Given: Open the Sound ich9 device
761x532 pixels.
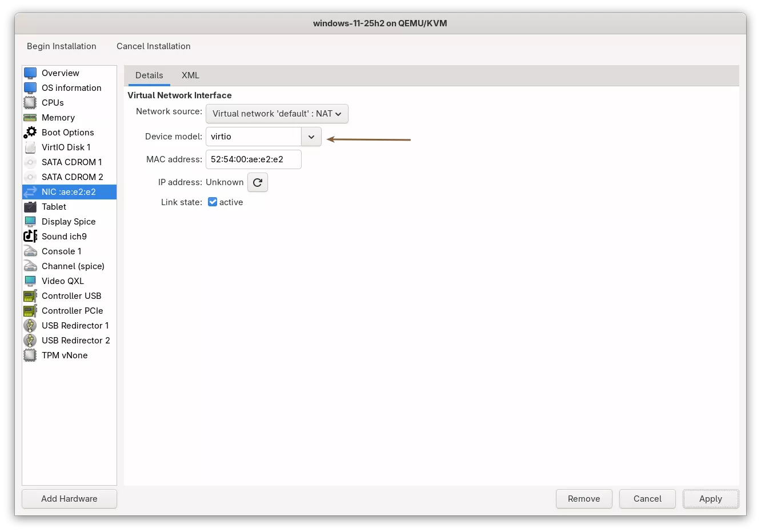Looking at the screenshot, I should pyautogui.click(x=64, y=236).
